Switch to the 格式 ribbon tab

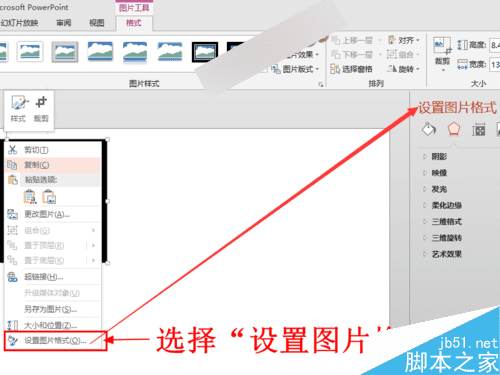click(134, 23)
